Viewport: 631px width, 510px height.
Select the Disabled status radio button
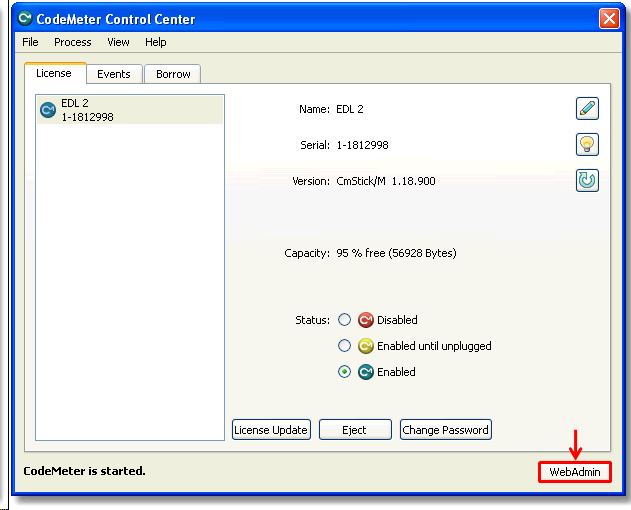pyautogui.click(x=344, y=320)
